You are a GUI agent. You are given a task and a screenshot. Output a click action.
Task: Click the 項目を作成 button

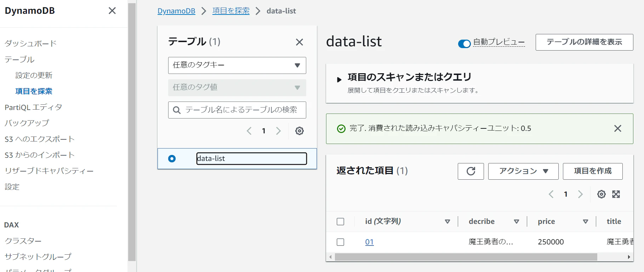[x=593, y=171]
